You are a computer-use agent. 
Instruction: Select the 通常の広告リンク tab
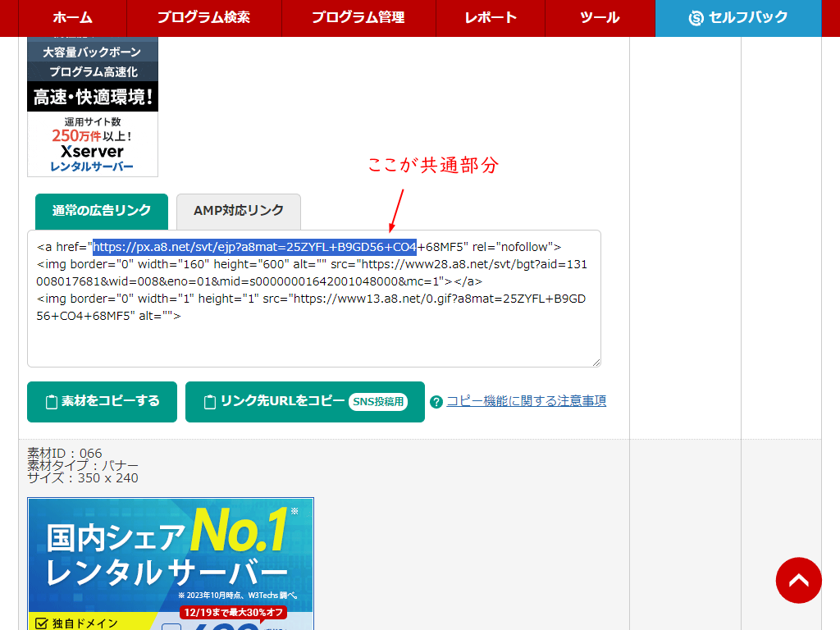pyautogui.click(x=101, y=211)
